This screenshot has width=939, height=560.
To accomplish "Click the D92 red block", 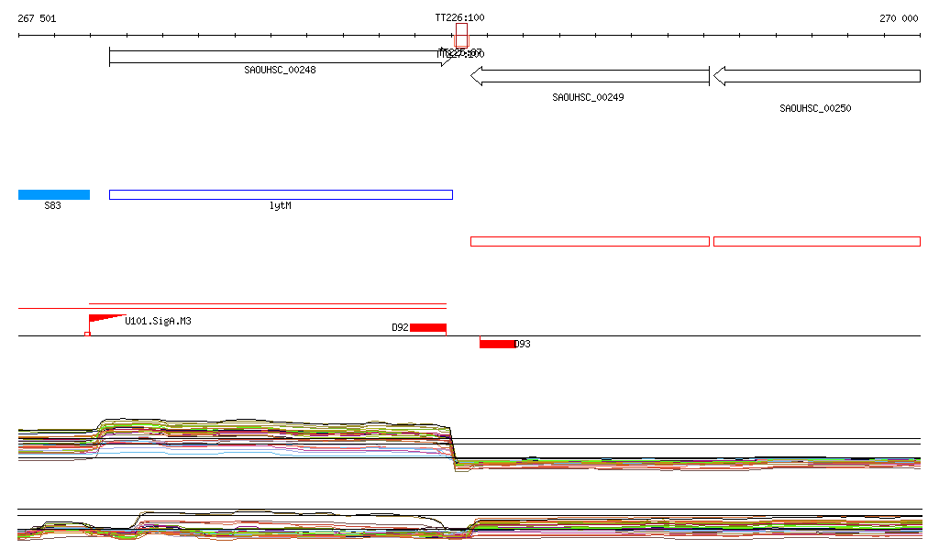I will click(428, 327).
